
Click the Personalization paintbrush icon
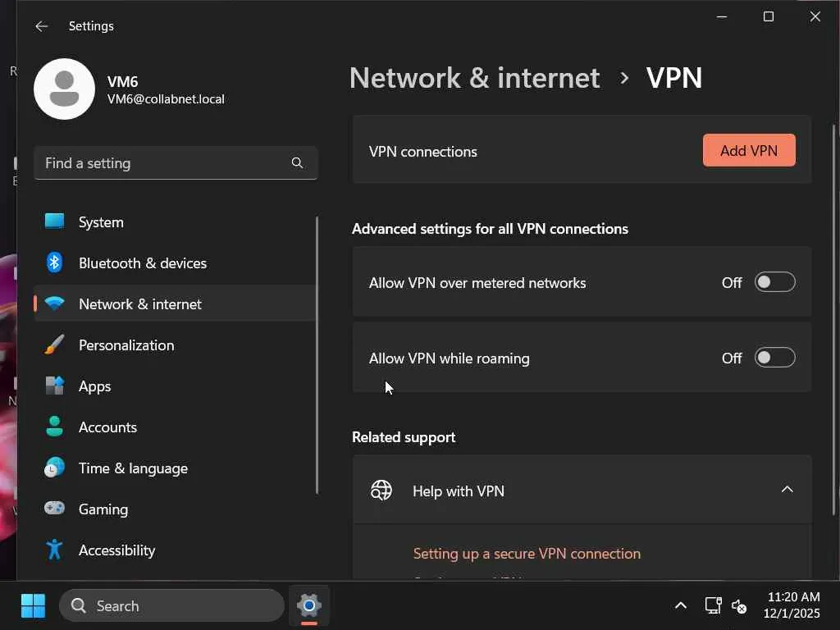pyautogui.click(x=54, y=345)
